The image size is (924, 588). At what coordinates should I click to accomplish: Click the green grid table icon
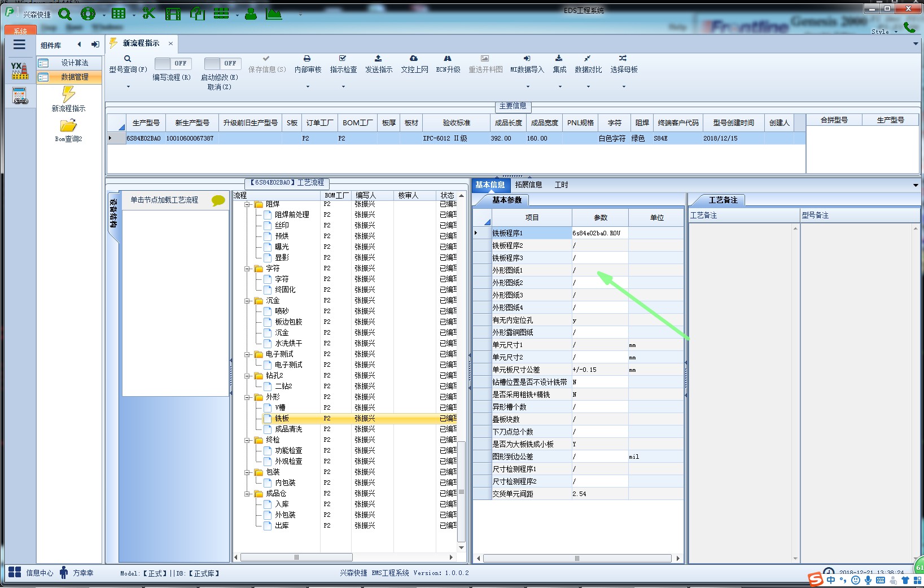(119, 14)
